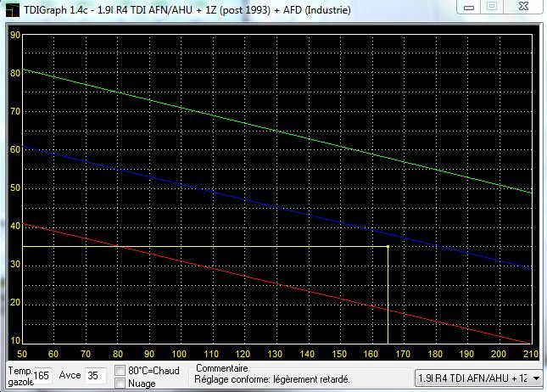Screen dimensions: 547x392
Task: Click the TDIGraph icon in title bar
Action: 11,8
